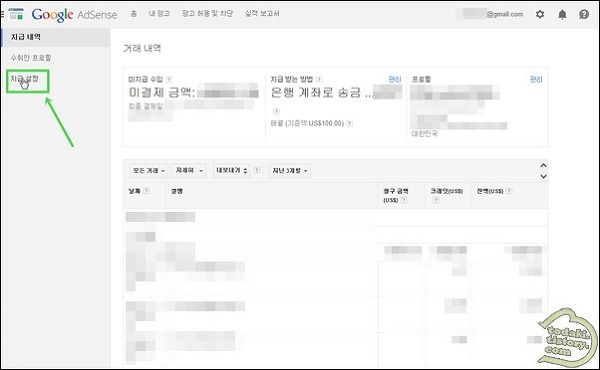Open the settings gear icon

tap(540, 15)
